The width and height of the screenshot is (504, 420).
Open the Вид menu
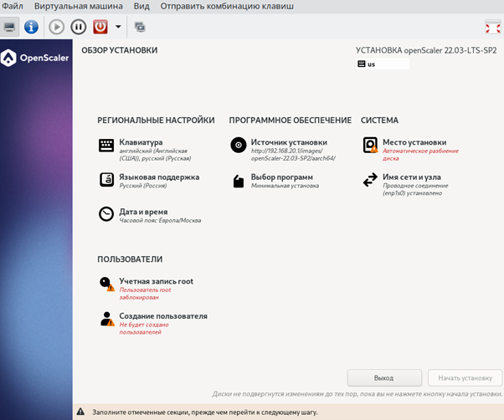(141, 7)
